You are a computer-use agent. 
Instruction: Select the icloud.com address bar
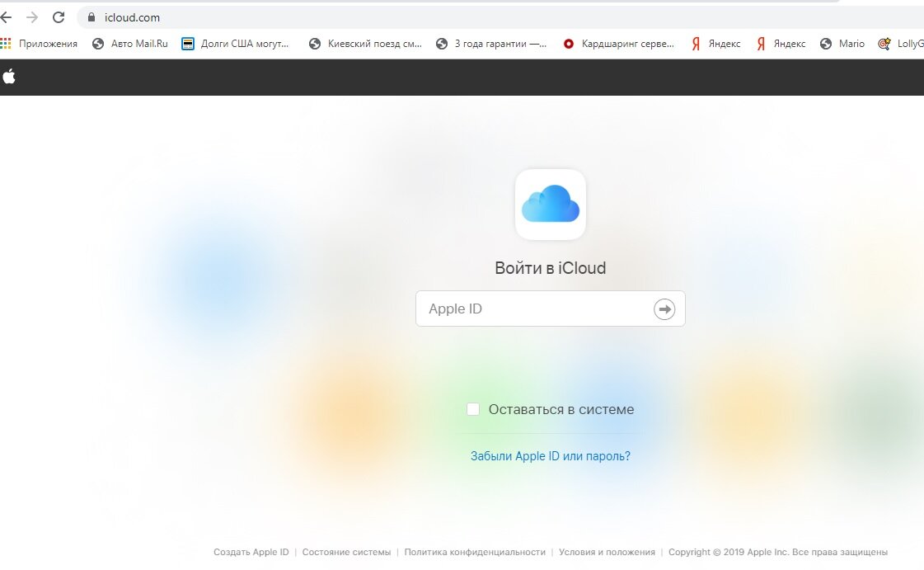[x=501, y=17]
